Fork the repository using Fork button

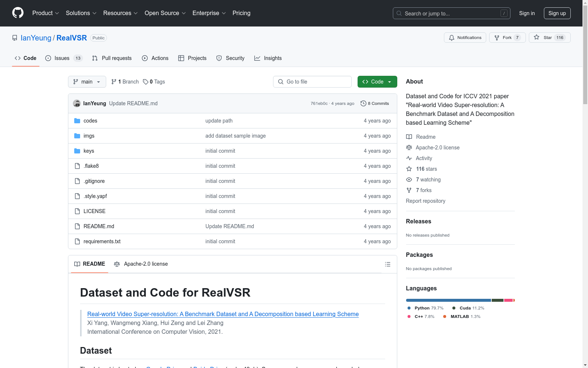(x=507, y=38)
